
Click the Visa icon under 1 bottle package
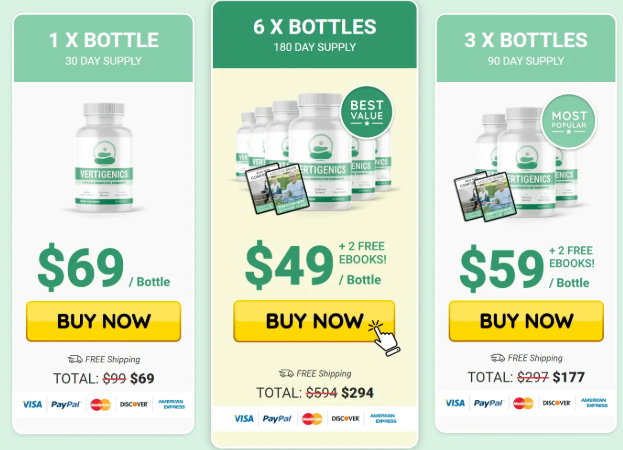tap(32, 404)
